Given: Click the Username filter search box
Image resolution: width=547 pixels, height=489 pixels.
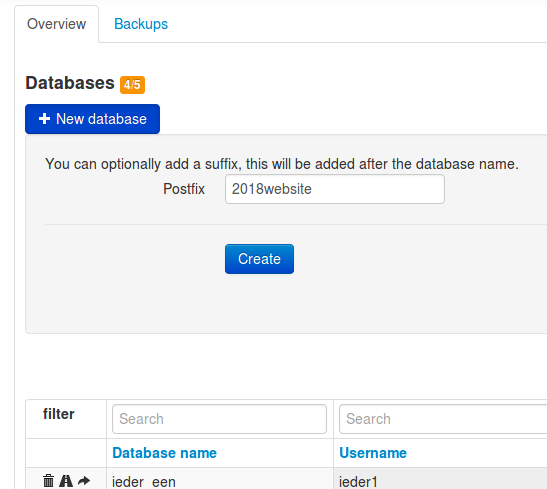Looking at the screenshot, I should (x=443, y=419).
